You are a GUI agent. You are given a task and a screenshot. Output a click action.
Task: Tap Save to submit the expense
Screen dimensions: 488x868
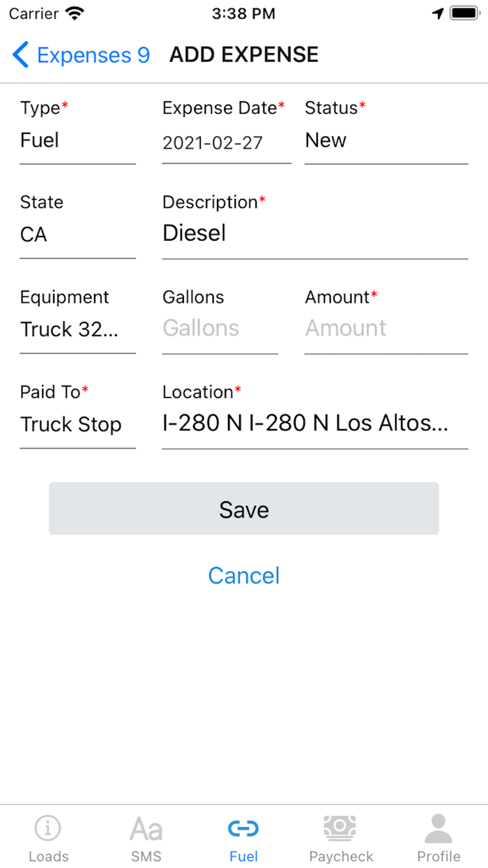(243, 509)
